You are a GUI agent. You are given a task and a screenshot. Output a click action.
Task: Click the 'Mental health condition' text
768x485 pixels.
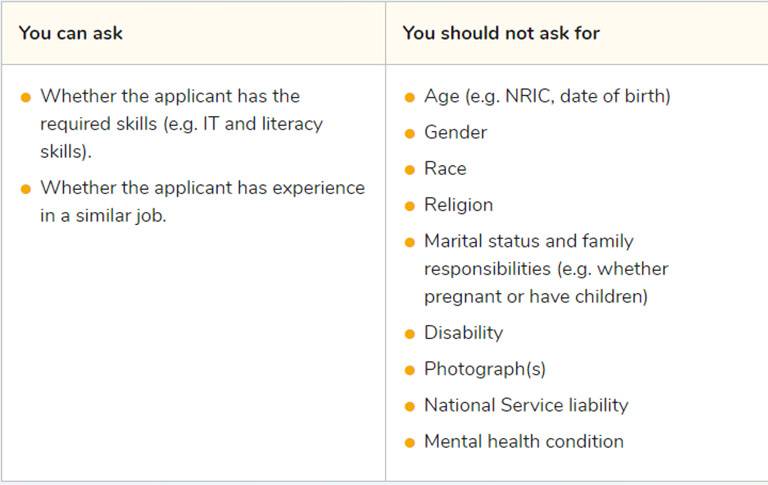[x=523, y=440]
